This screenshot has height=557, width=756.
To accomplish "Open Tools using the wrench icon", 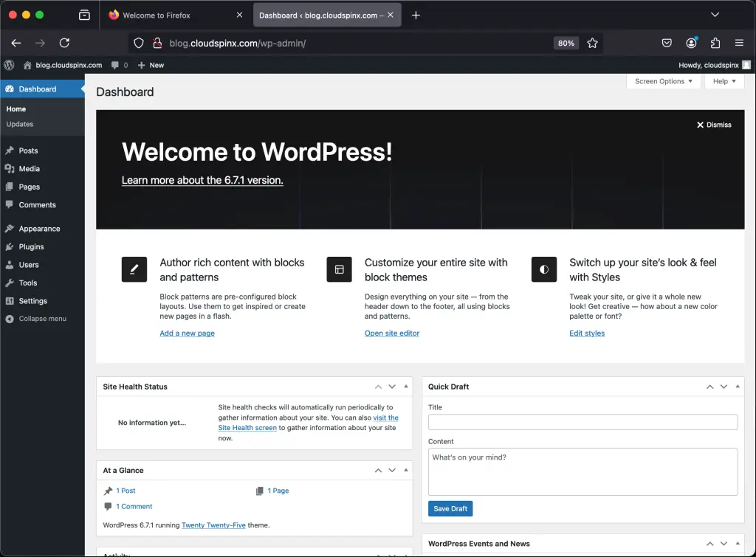I will pyautogui.click(x=10, y=283).
